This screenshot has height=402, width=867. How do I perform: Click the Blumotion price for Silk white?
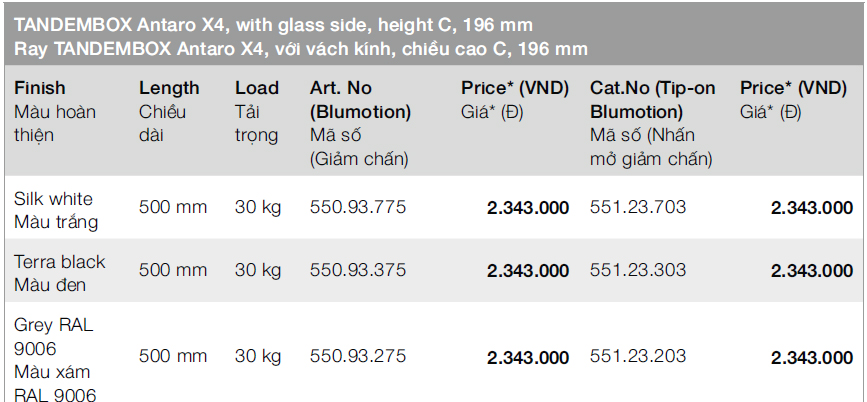(x=528, y=208)
